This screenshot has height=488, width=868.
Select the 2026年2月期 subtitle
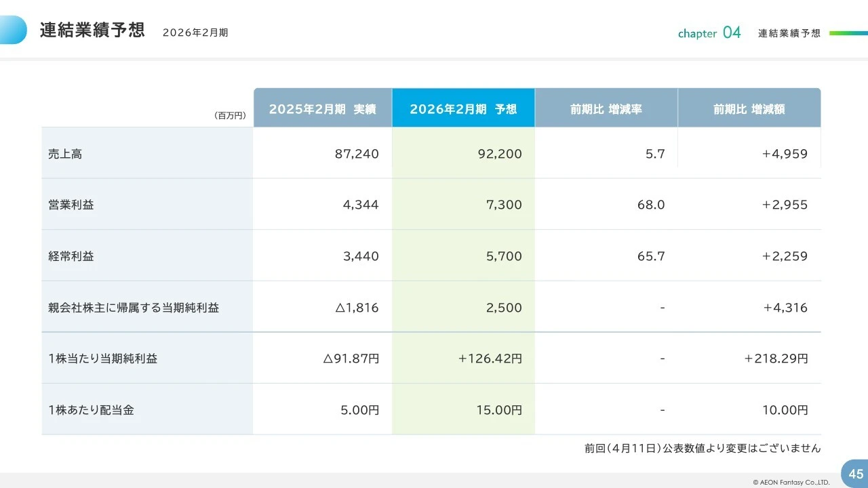[x=195, y=33]
